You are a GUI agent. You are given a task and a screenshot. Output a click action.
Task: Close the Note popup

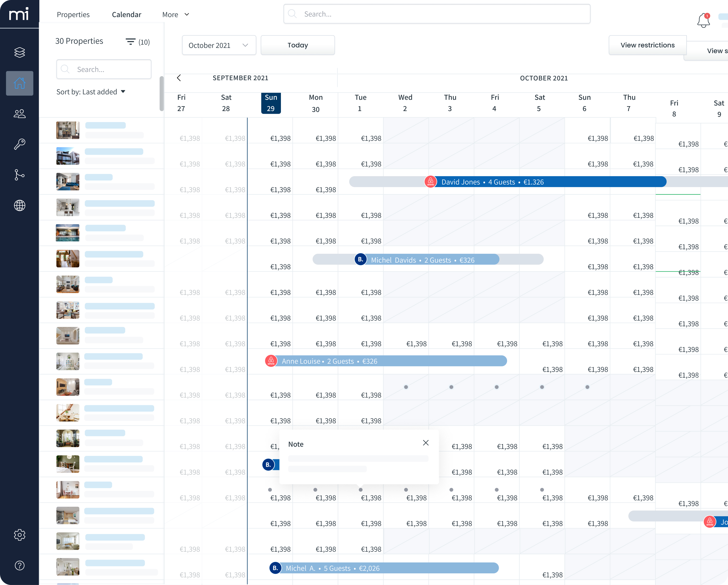point(425,443)
